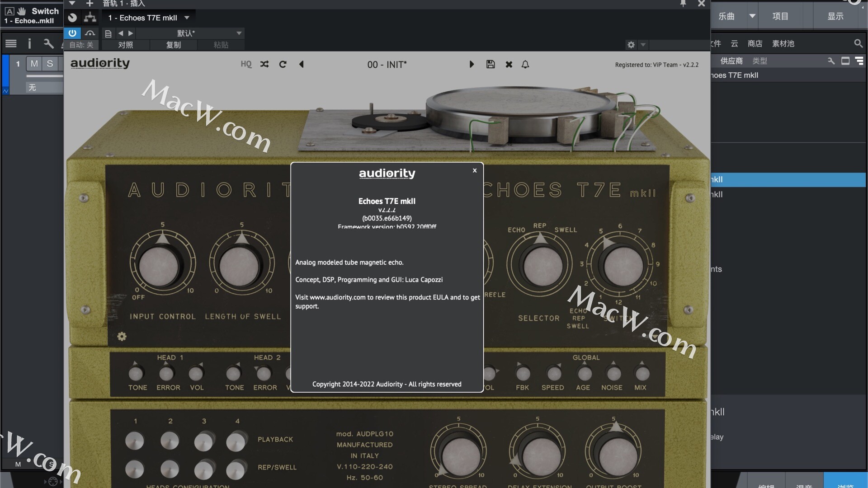Solo track 1 with the S button
868x488 pixels.
tap(50, 64)
